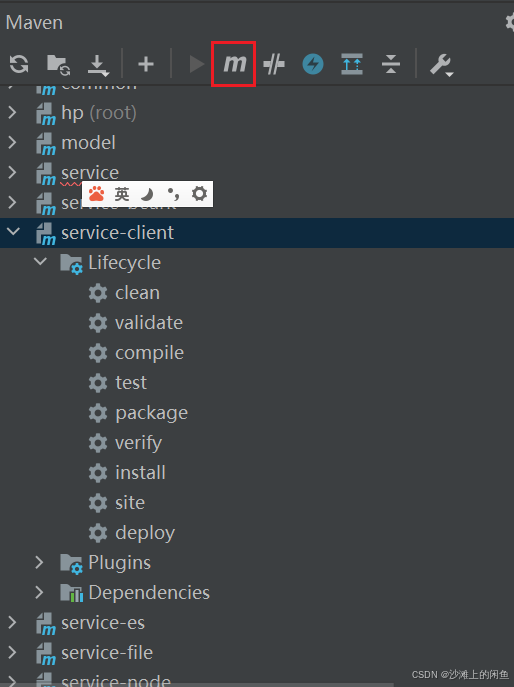Toggle Offline Mode icon

point(274,64)
